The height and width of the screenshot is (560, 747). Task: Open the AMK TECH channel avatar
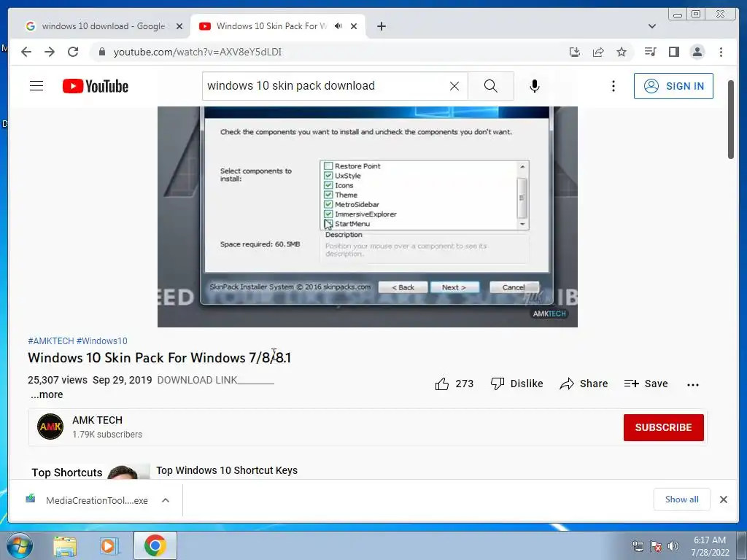[50, 427]
